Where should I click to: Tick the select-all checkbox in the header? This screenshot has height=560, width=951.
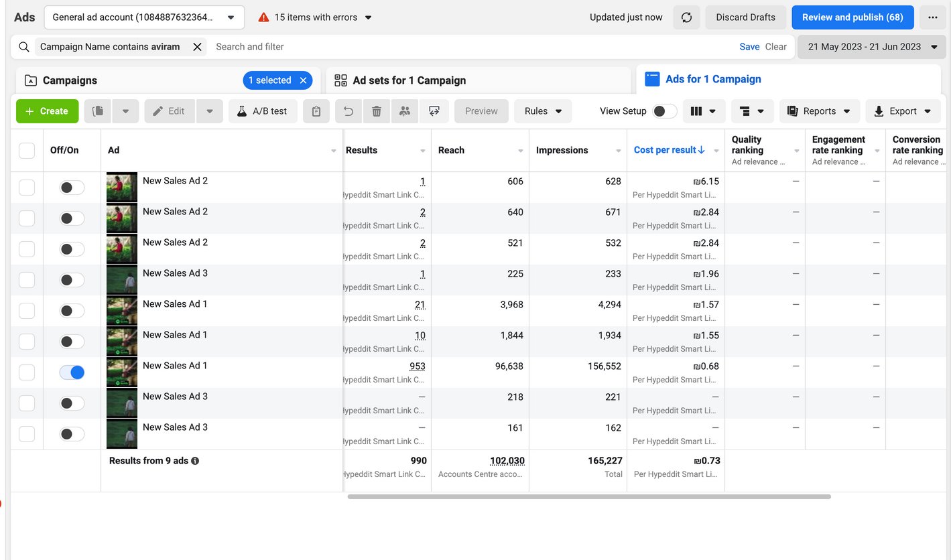tap(27, 151)
